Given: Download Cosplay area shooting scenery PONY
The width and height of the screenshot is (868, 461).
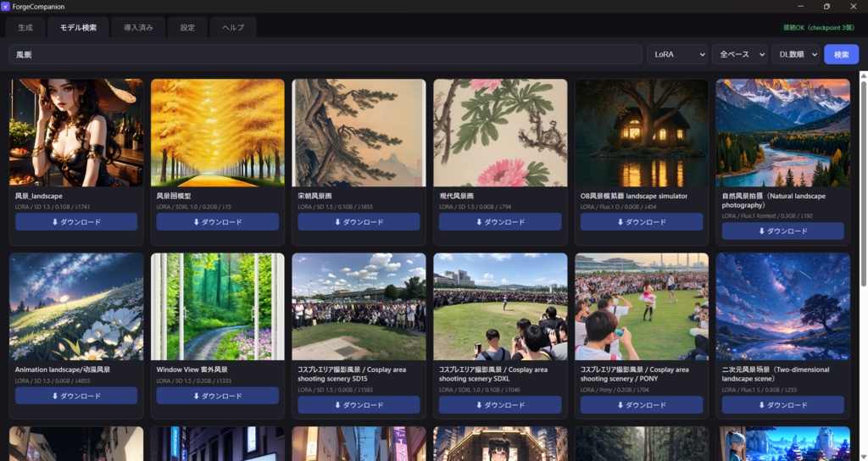Looking at the screenshot, I should 642,405.
